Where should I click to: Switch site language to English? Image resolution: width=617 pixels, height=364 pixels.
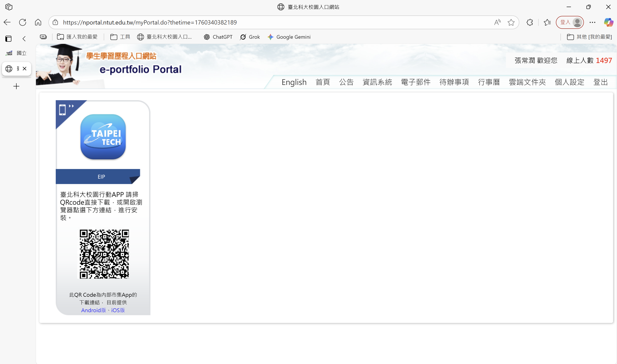294,82
